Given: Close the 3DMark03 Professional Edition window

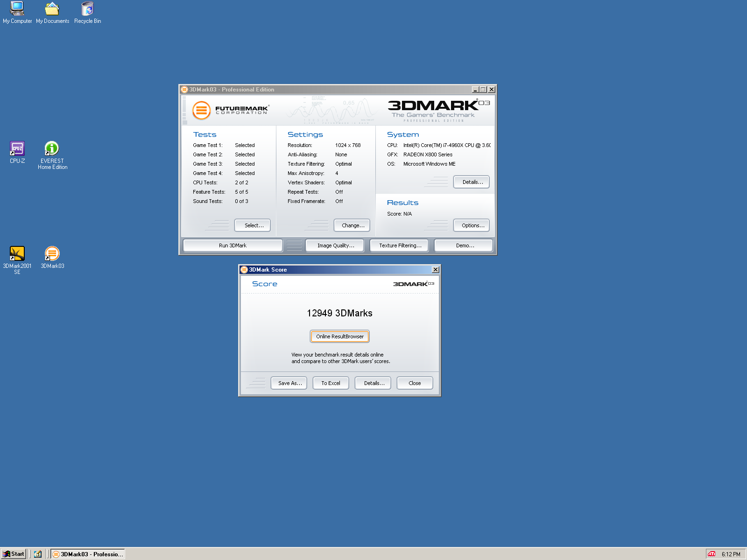Looking at the screenshot, I should coord(492,90).
